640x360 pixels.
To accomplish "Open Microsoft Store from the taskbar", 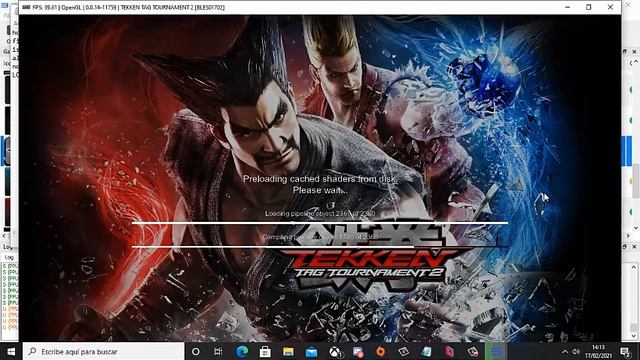I will 265,351.
